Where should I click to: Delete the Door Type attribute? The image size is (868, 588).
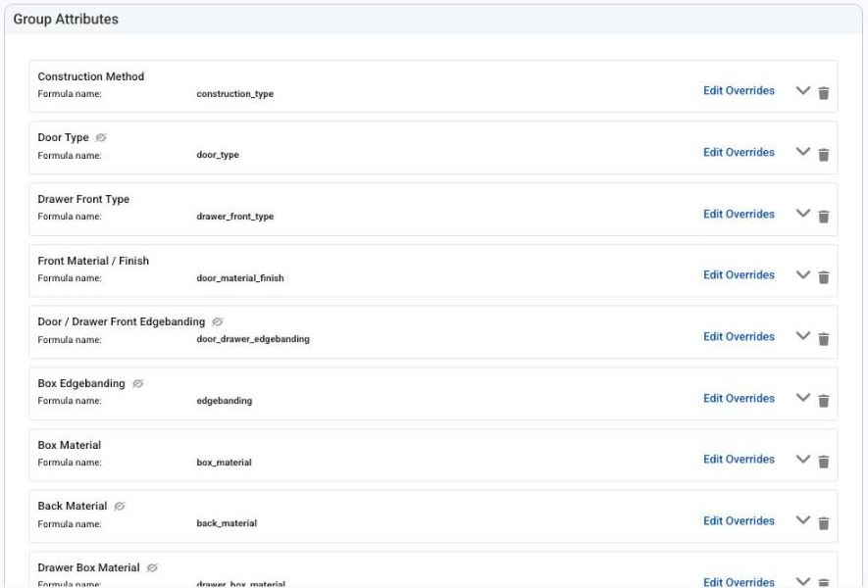click(824, 154)
